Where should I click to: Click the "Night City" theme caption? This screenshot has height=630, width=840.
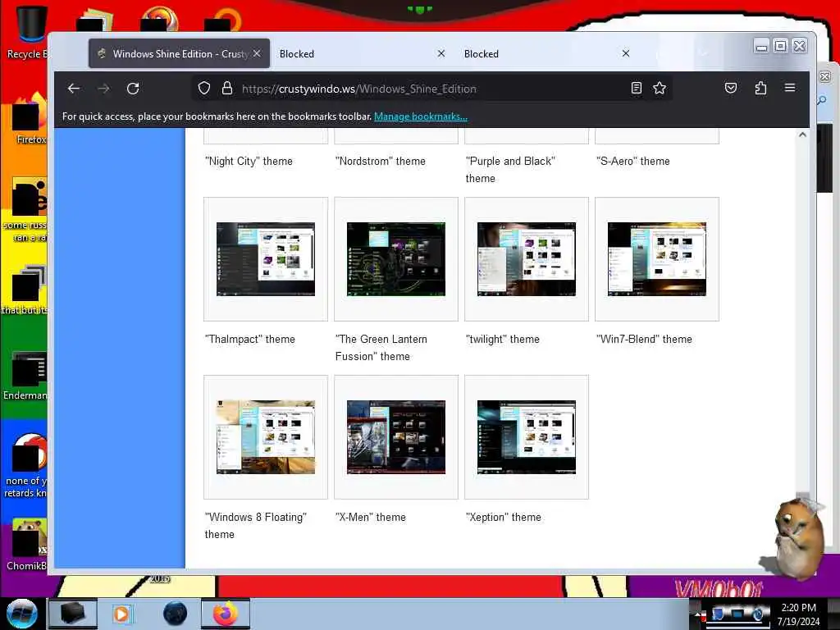(x=249, y=162)
